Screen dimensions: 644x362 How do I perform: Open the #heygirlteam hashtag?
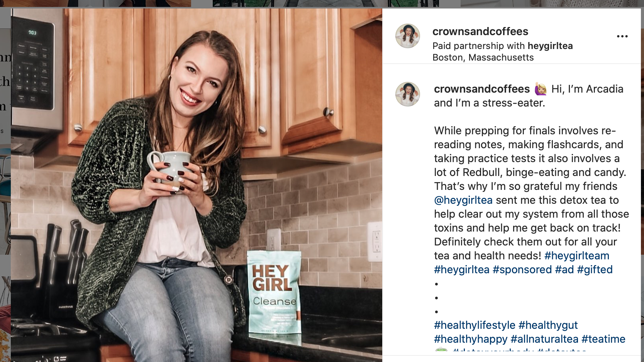pyautogui.click(x=577, y=256)
